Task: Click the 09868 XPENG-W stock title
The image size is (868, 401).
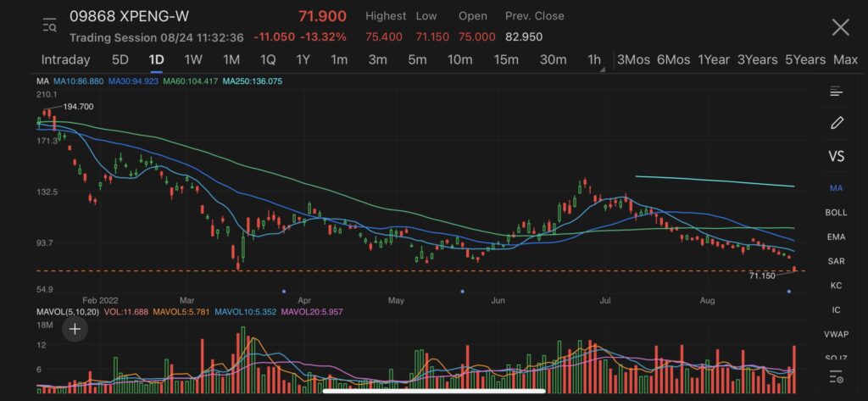Action: pyautogui.click(x=129, y=16)
